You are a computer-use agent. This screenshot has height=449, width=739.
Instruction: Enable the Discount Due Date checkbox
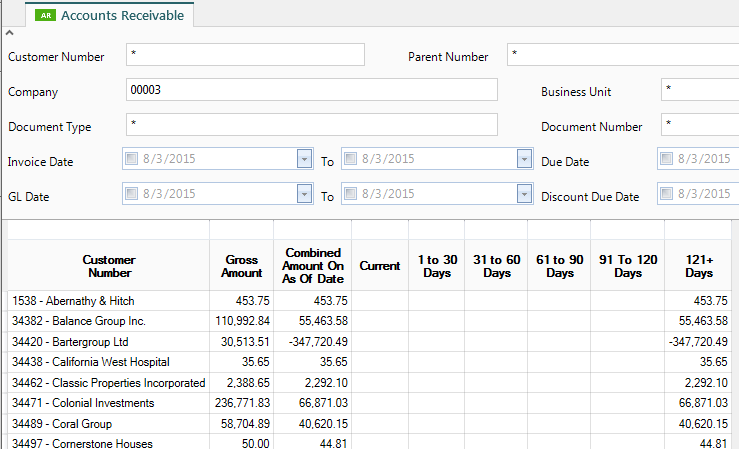667,194
